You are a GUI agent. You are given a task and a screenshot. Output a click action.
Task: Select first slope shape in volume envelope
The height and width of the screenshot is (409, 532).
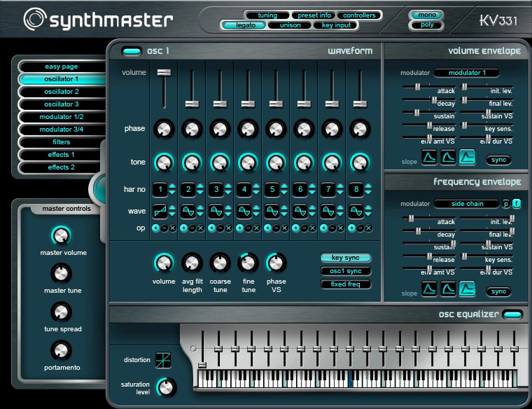(x=429, y=158)
